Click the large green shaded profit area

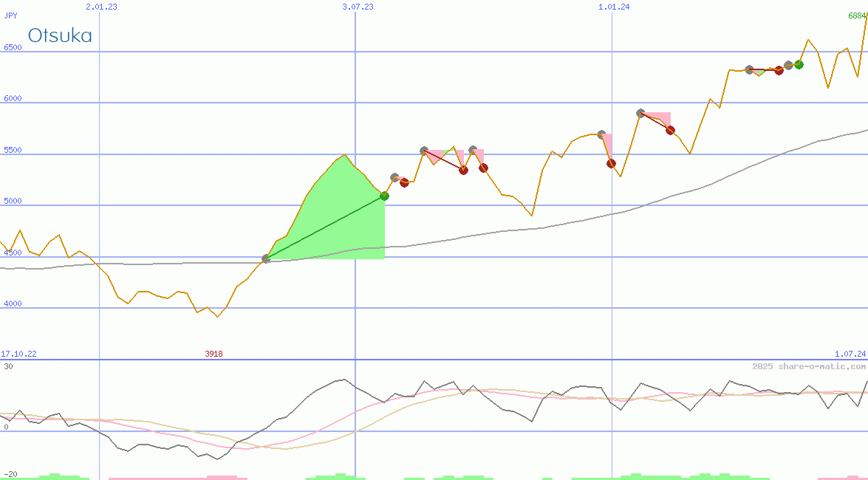[x=332, y=214]
